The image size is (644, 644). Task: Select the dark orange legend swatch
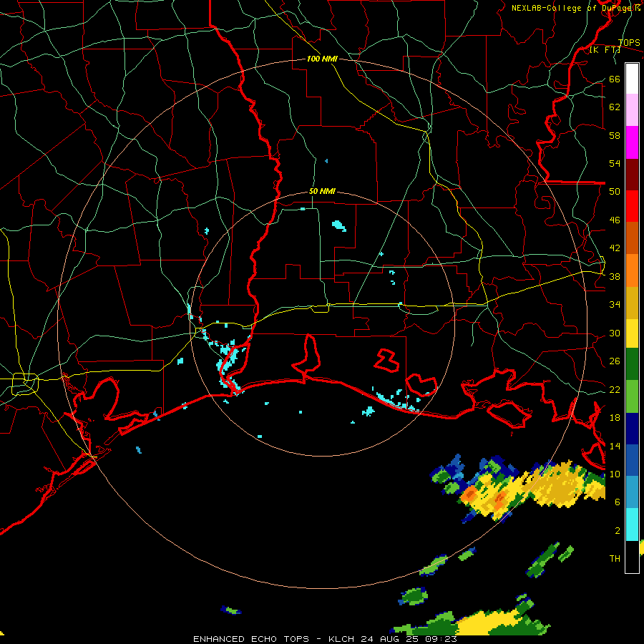(x=632, y=238)
